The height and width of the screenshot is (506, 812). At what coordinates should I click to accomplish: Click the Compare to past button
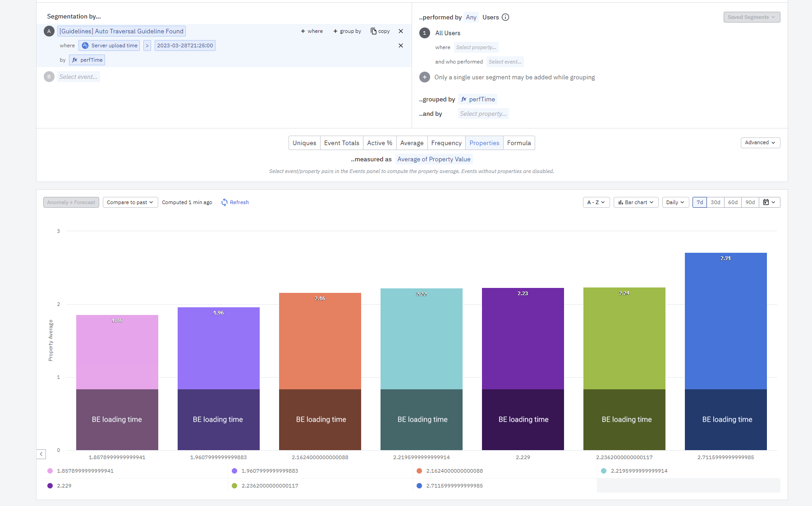[x=130, y=202]
